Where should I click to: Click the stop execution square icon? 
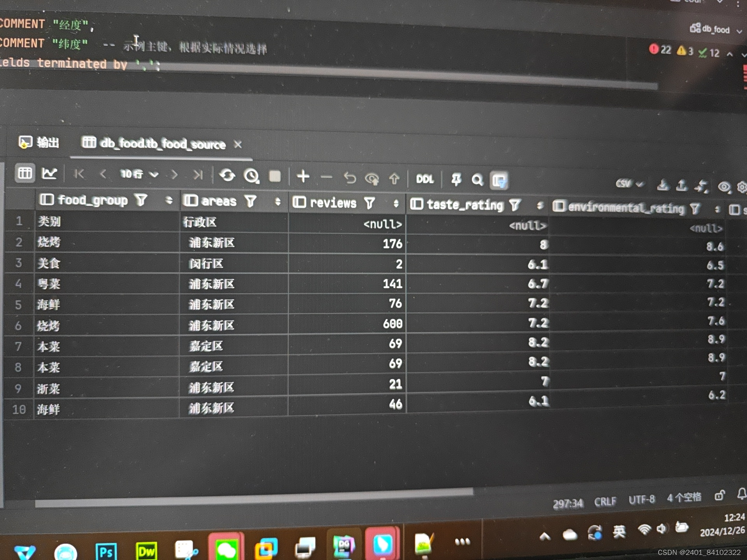click(x=275, y=177)
